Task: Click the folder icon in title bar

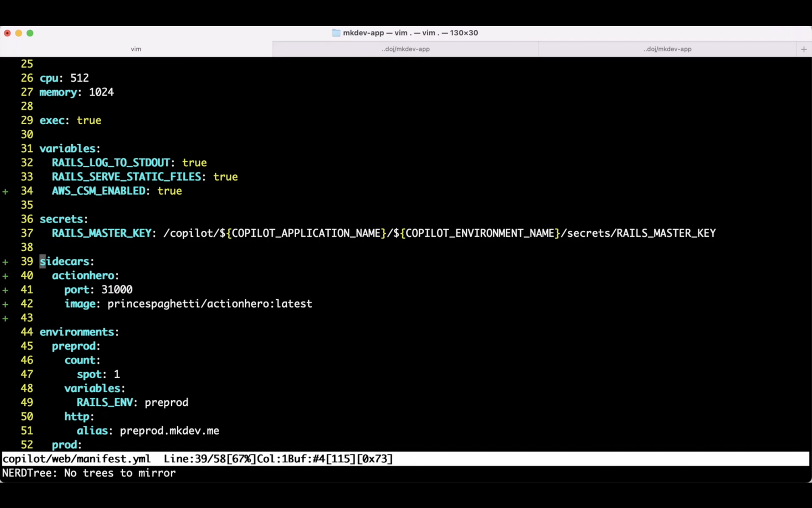Action: point(336,33)
